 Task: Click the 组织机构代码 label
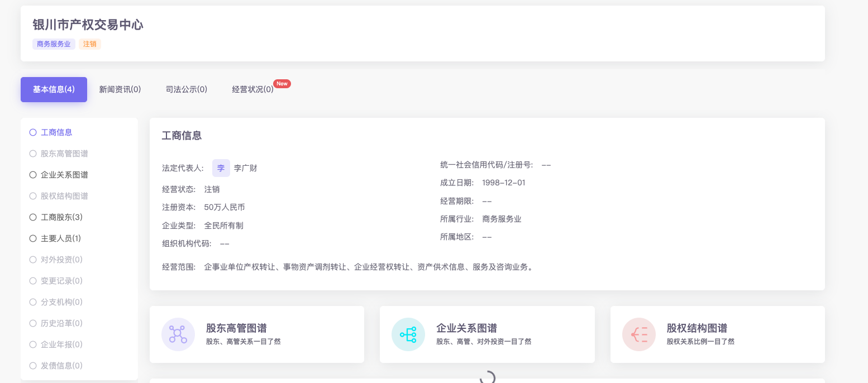(187, 243)
